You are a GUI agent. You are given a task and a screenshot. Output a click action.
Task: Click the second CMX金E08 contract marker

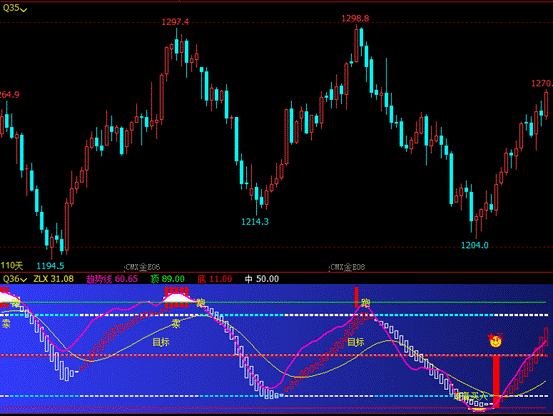(x=347, y=267)
